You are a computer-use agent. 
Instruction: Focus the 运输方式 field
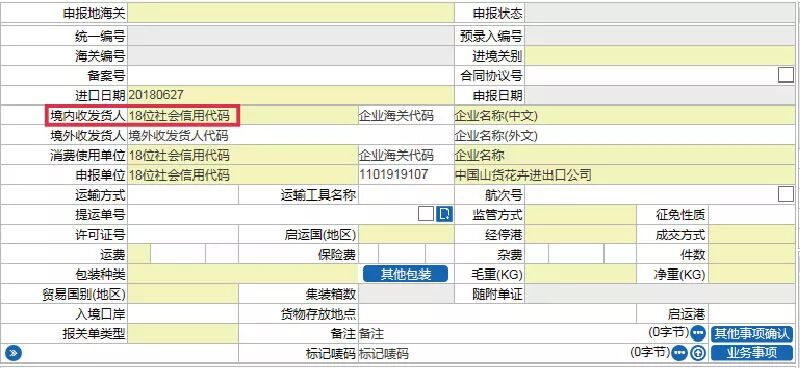click(183, 194)
